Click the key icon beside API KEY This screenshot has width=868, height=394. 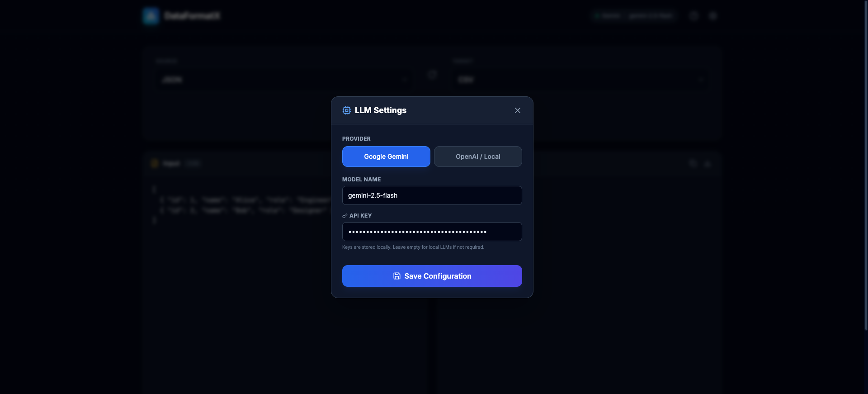click(x=345, y=216)
